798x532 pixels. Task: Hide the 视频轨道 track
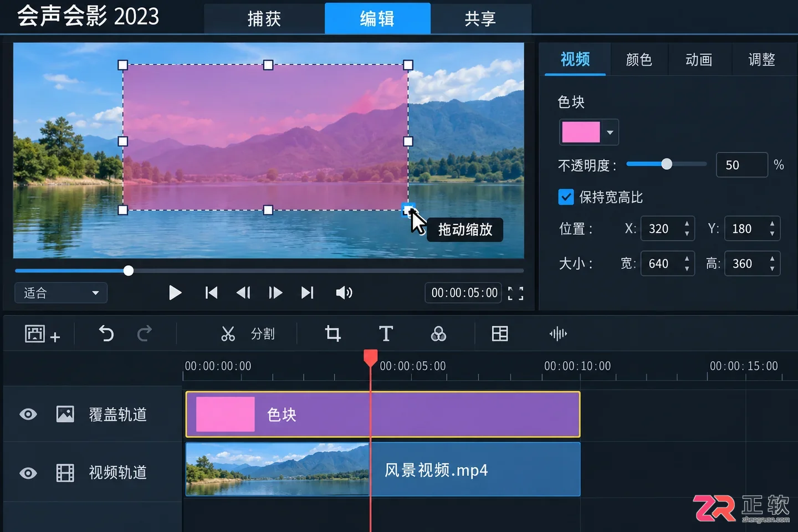point(28,473)
